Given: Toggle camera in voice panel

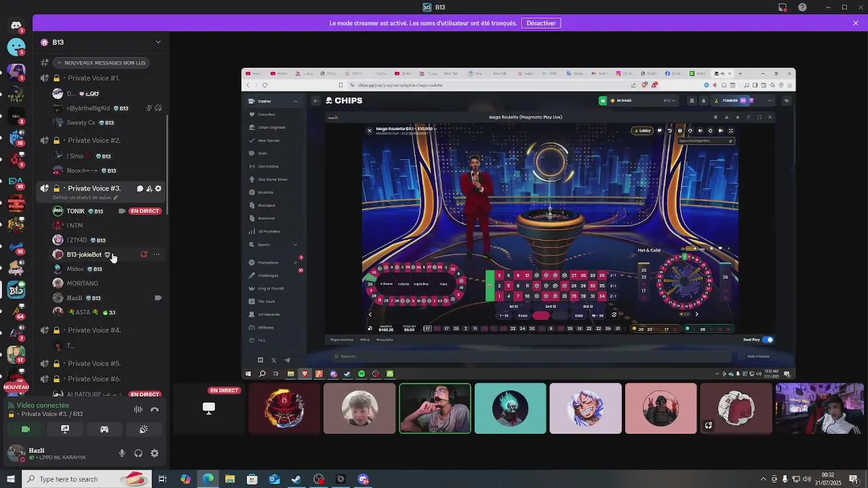Looking at the screenshot, I should 26,429.
